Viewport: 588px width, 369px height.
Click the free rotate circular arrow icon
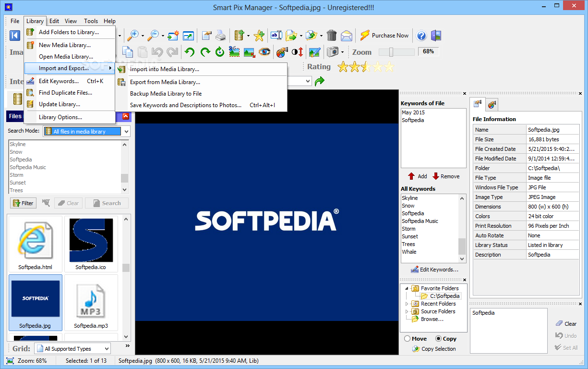(220, 52)
